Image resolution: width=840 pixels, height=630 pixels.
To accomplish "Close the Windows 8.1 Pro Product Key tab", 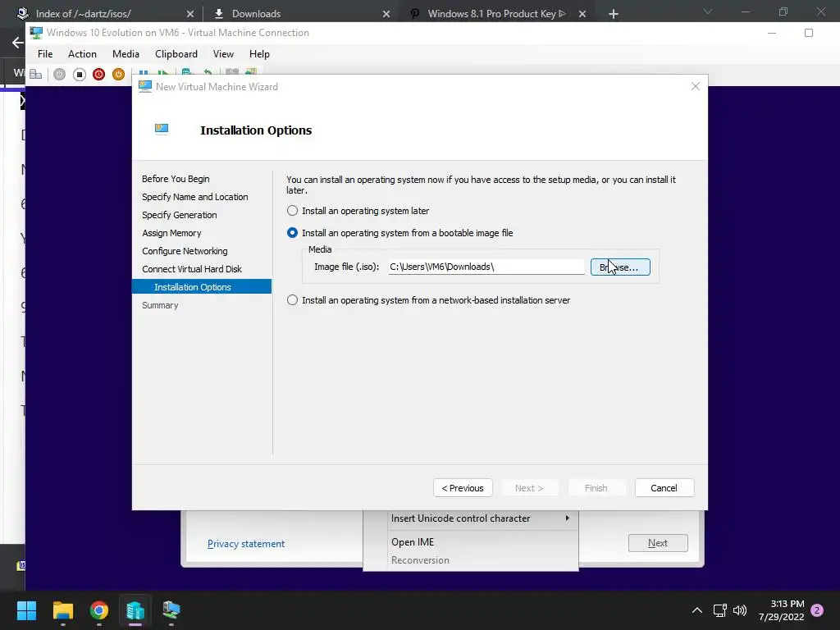I will 582,14.
